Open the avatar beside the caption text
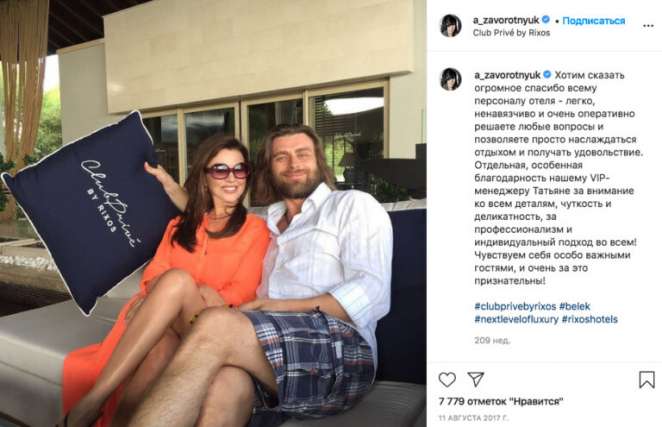 tap(450, 79)
